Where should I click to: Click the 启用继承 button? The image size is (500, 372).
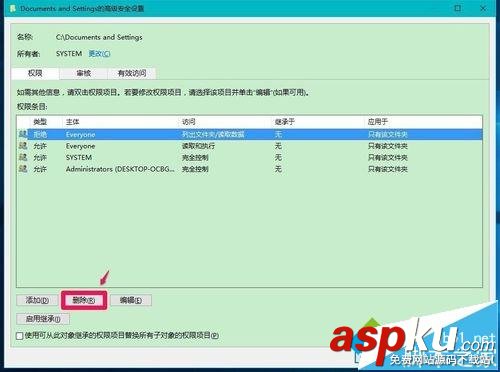pyautogui.click(x=43, y=319)
